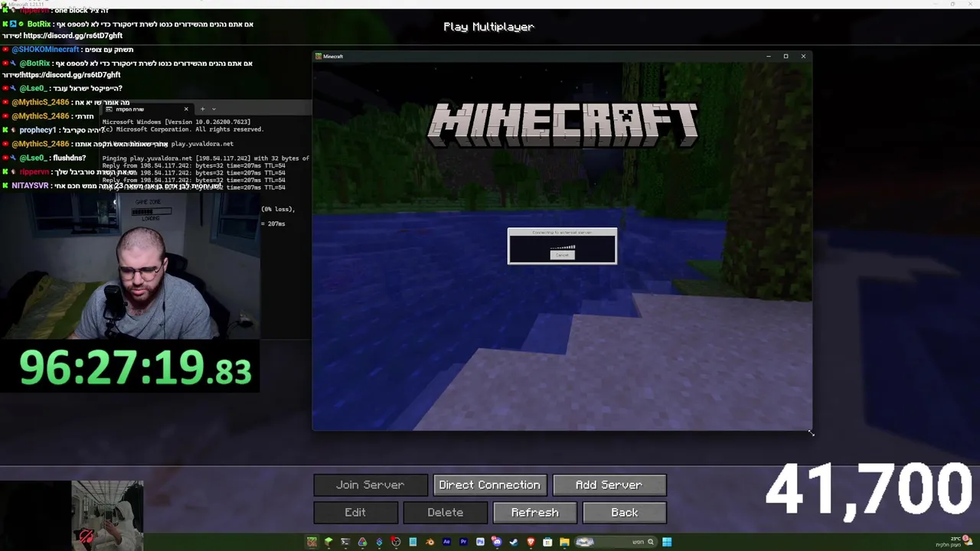Click the @SHOKOMinecraft chat username

click(x=44, y=49)
